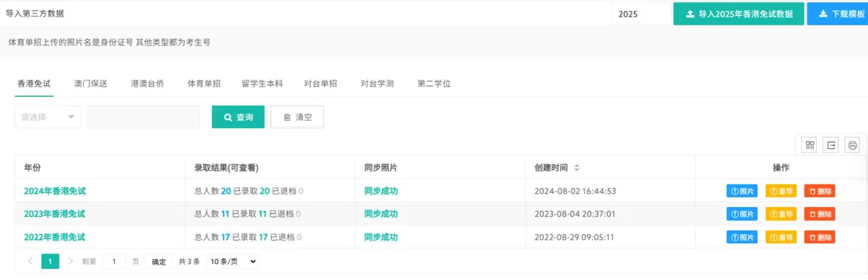Switch to the 体育单招 tab

tap(204, 83)
